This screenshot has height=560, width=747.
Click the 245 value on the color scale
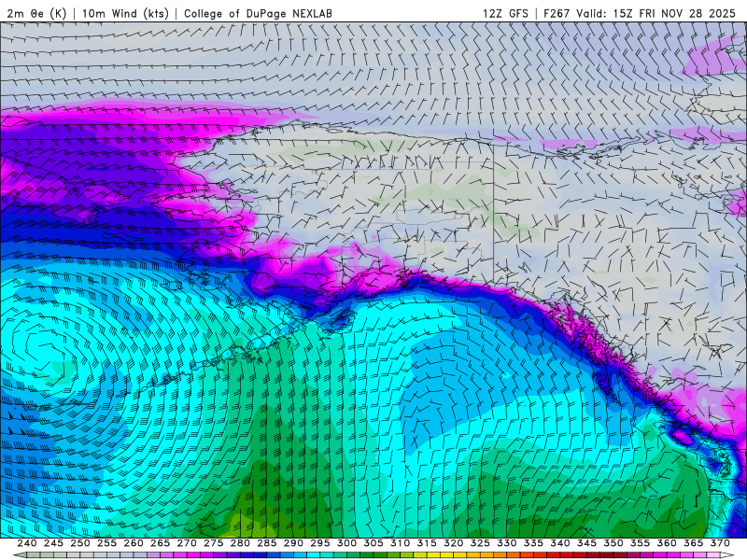(53, 543)
